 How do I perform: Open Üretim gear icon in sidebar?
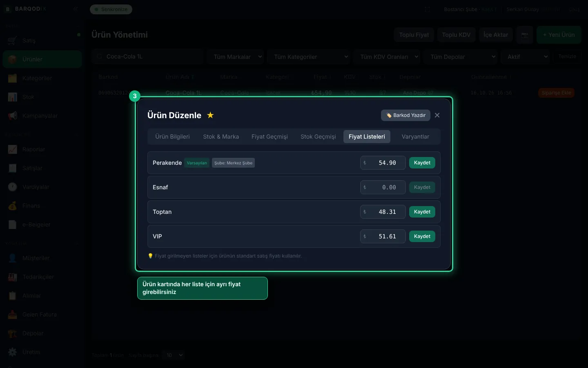pyautogui.click(x=13, y=352)
